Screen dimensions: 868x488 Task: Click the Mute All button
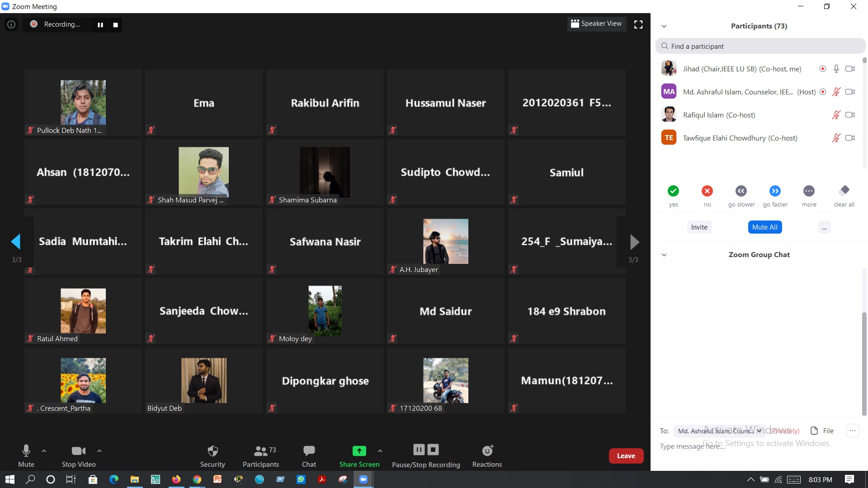point(764,227)
